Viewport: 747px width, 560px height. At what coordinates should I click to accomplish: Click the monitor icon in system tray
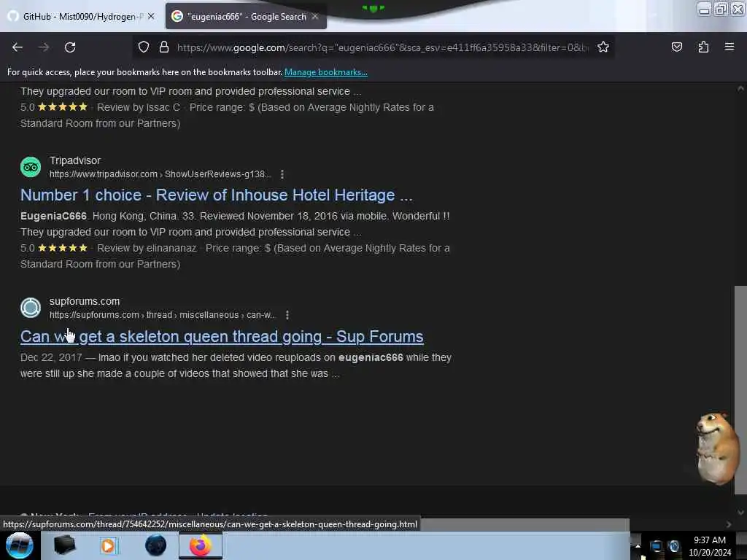(656, 546)
